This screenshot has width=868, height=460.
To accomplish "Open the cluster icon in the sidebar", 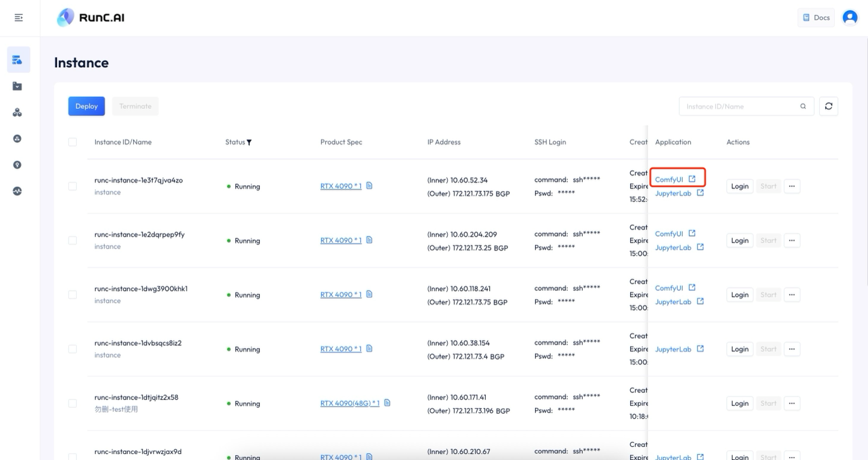I will [x=17, y=112].
